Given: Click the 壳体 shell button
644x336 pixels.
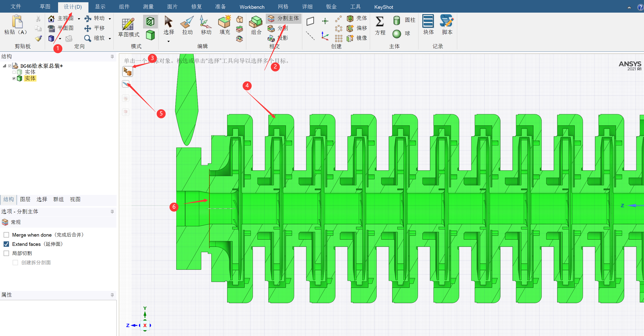Looking at the screenshot, I should (357, 18).
